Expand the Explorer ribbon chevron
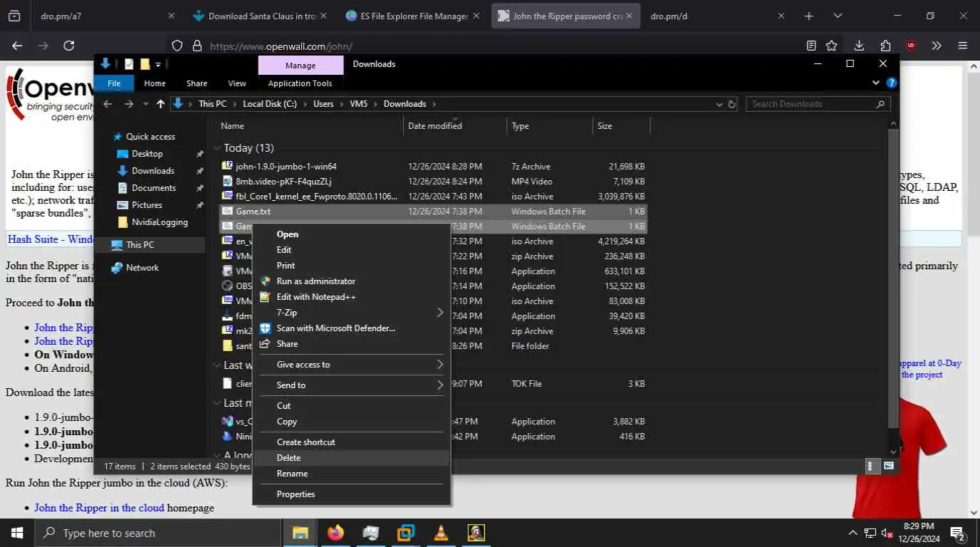The height and width of the screenshot is (547, 980). (x=877, y=83)
